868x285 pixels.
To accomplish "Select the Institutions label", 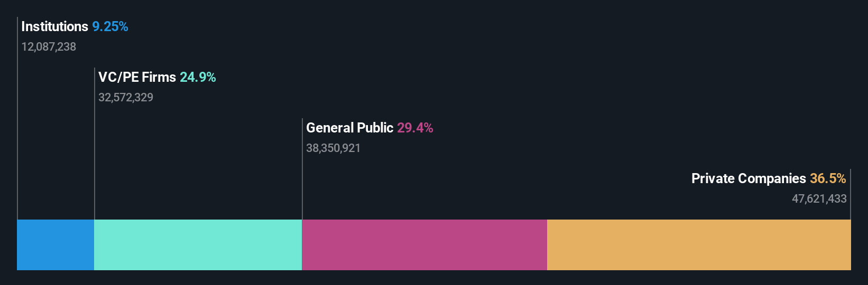I will tap(54, 26).
